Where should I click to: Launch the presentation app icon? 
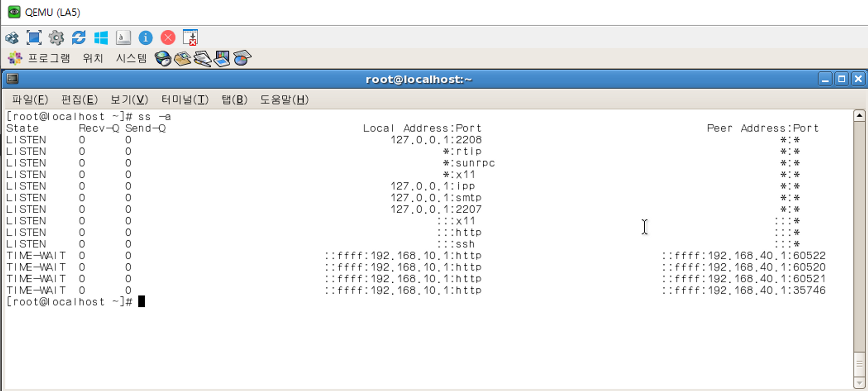(x=222, y=59)
